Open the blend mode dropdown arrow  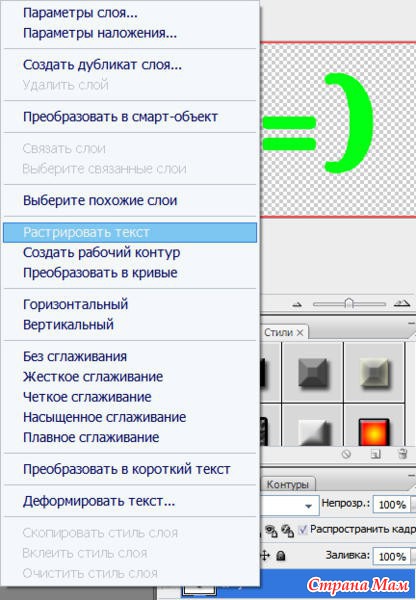(308, 506)
